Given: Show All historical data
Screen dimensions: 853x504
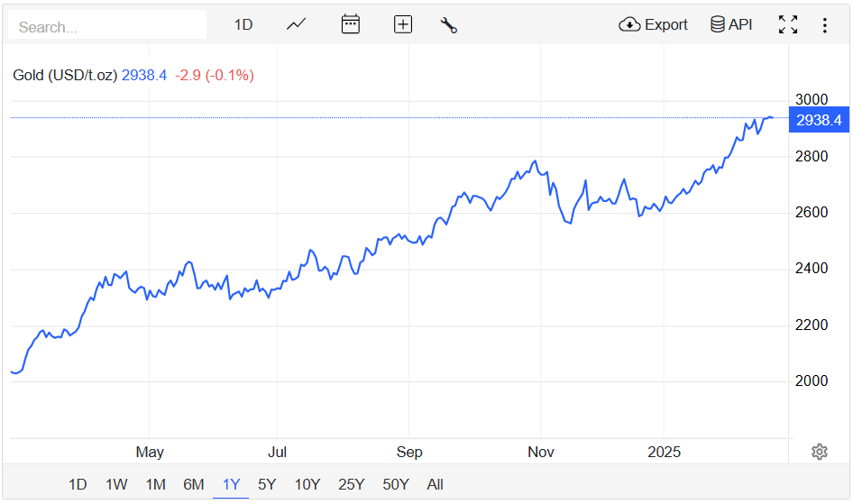Looking at the screenshot, I should (435, 484).
